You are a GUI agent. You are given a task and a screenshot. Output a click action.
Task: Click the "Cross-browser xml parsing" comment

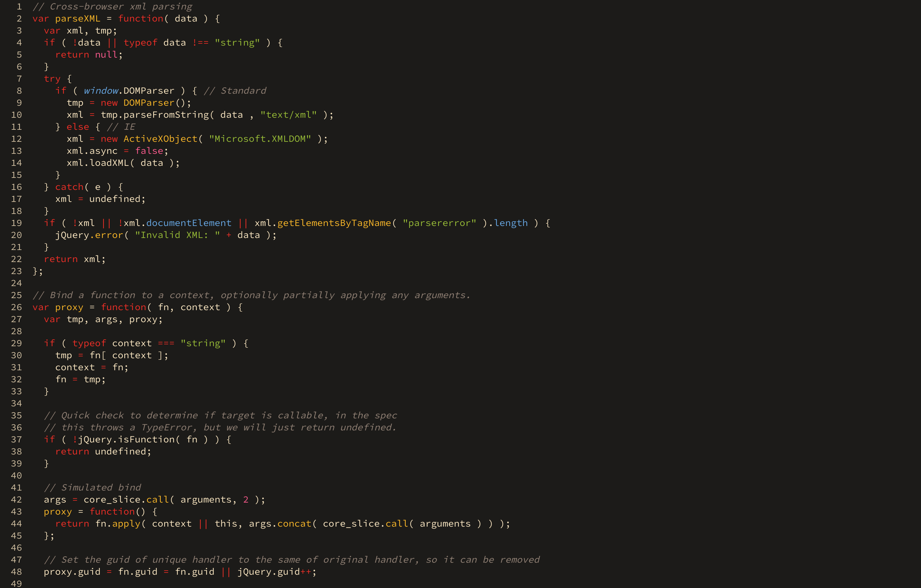click(x=112, y=7)
